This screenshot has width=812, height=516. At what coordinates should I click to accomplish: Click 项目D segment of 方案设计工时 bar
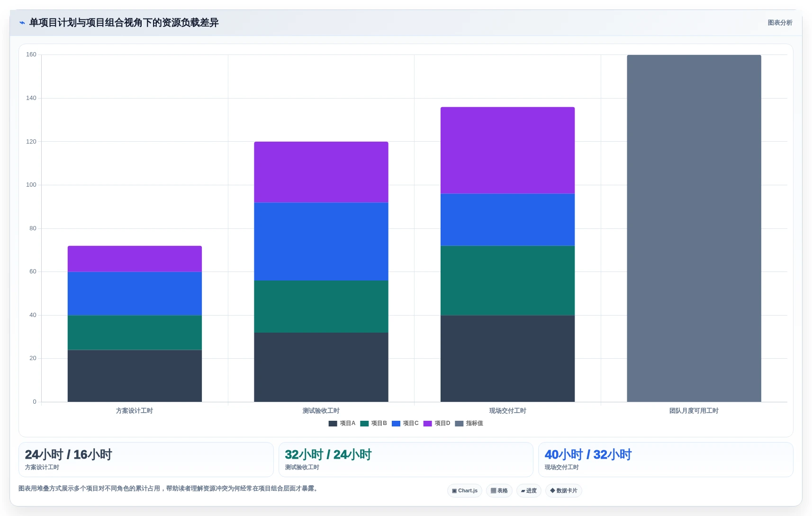tap(135, 259)
